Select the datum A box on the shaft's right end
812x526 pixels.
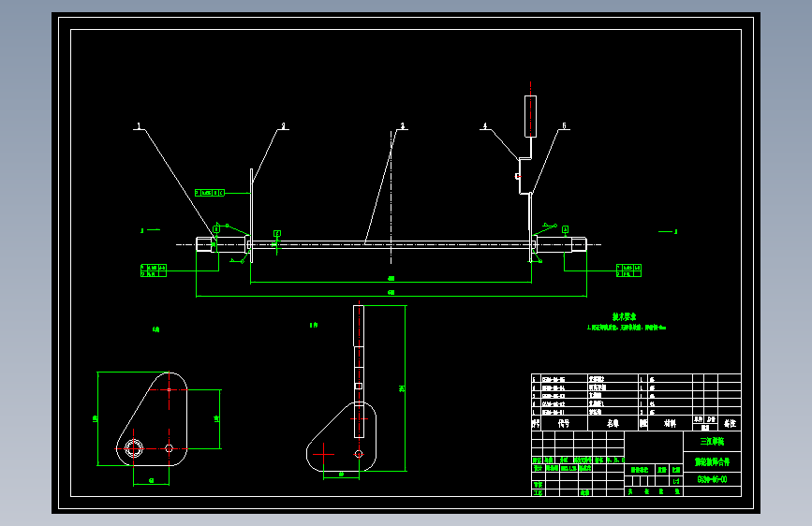[x=565, y=228]
